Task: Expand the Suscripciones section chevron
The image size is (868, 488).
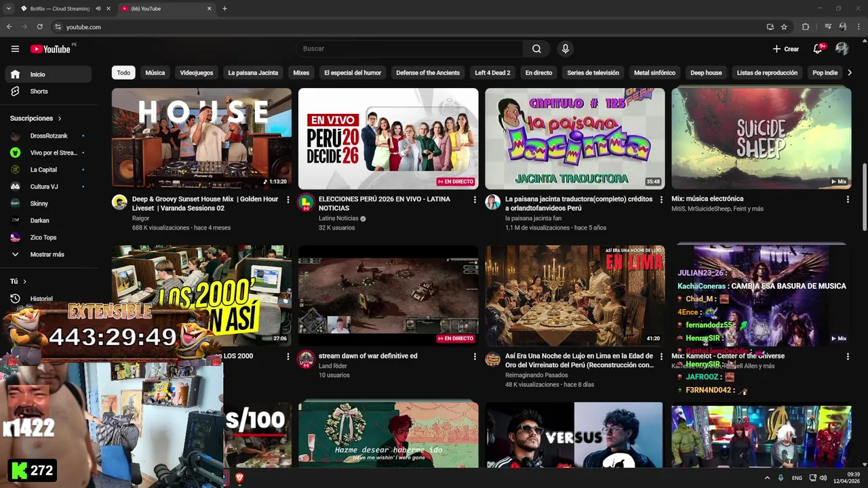Action: click(x=60, y=119)
